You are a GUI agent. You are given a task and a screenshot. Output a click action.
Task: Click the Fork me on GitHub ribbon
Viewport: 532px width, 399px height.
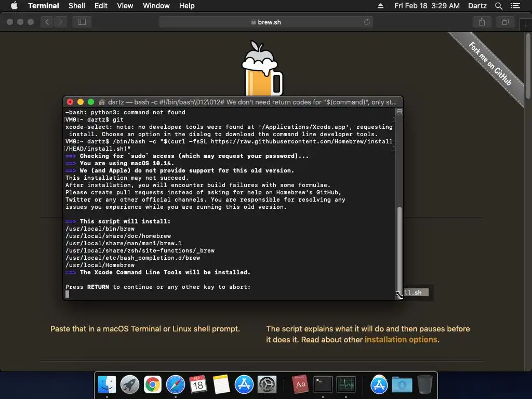tap(490, 63)
